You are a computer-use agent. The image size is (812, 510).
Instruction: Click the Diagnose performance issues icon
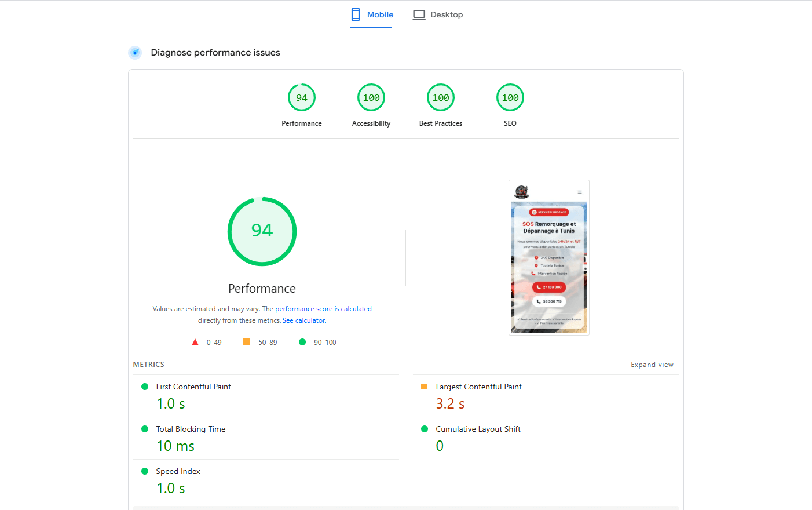pyautogui.click(x=135, y=53)
